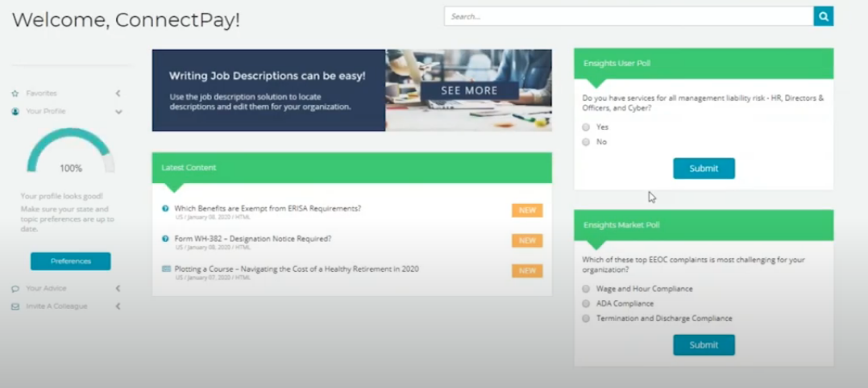Screen dimensions: 868x388
Task: Click question icon beside Form WH-382 article
Action: pyautogui.click(x=165, y=239)
